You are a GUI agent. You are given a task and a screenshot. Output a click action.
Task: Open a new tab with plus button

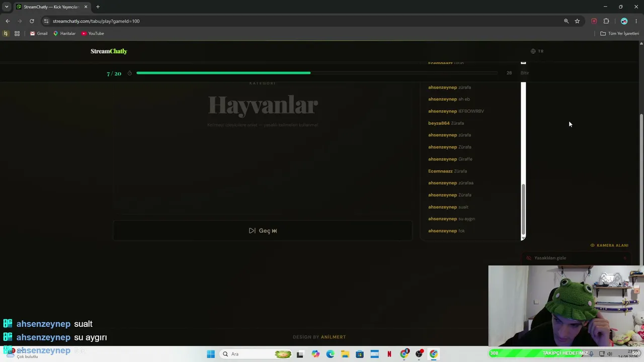[98, 7]
